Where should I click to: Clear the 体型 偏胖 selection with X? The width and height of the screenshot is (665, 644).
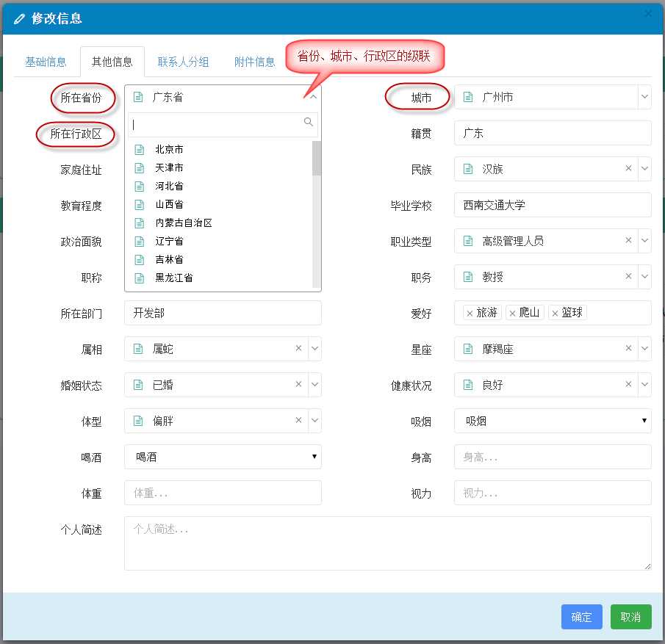click(298, 420)
